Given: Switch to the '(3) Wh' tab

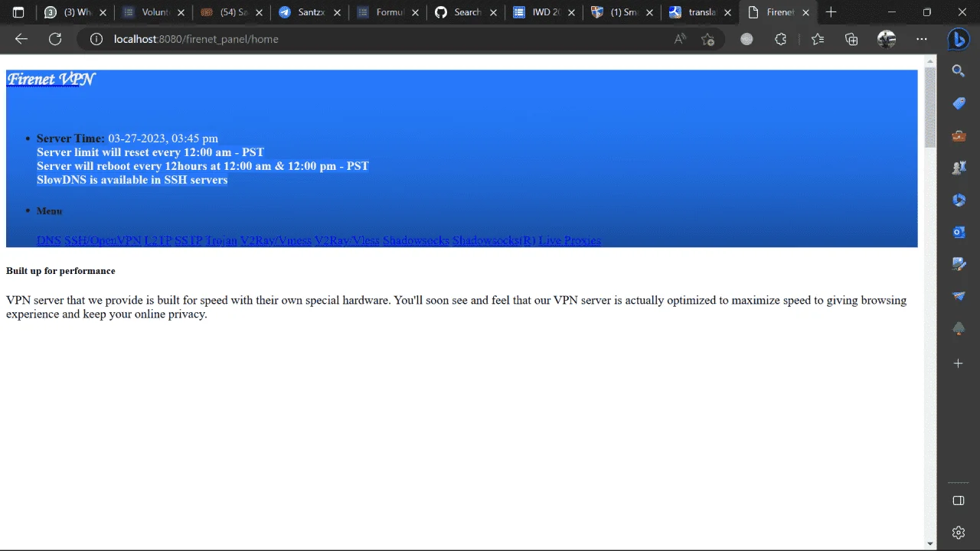Looking at the screenshot, I should (x=76, y=12).
